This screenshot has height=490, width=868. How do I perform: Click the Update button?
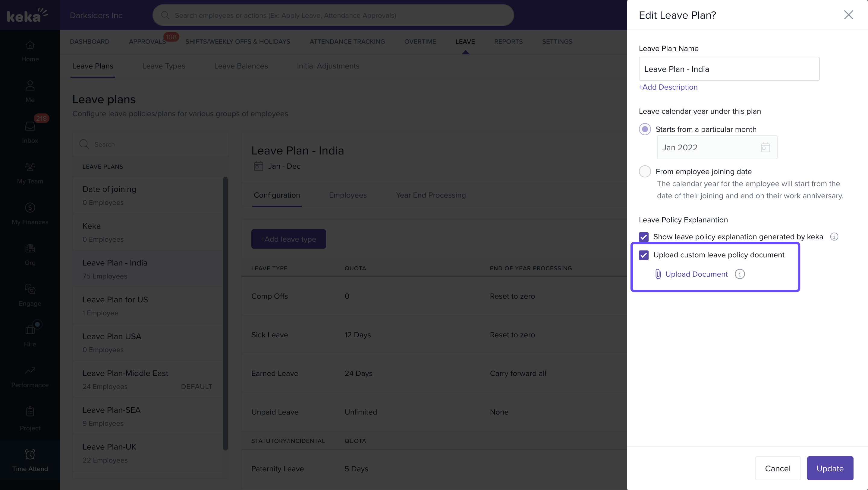click(830, 468)
